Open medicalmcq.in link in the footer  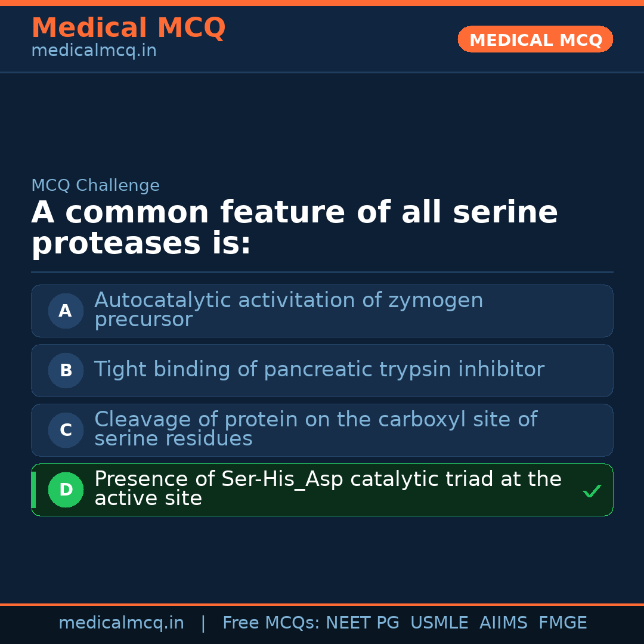pyautogui.click(x=121, y=623)
